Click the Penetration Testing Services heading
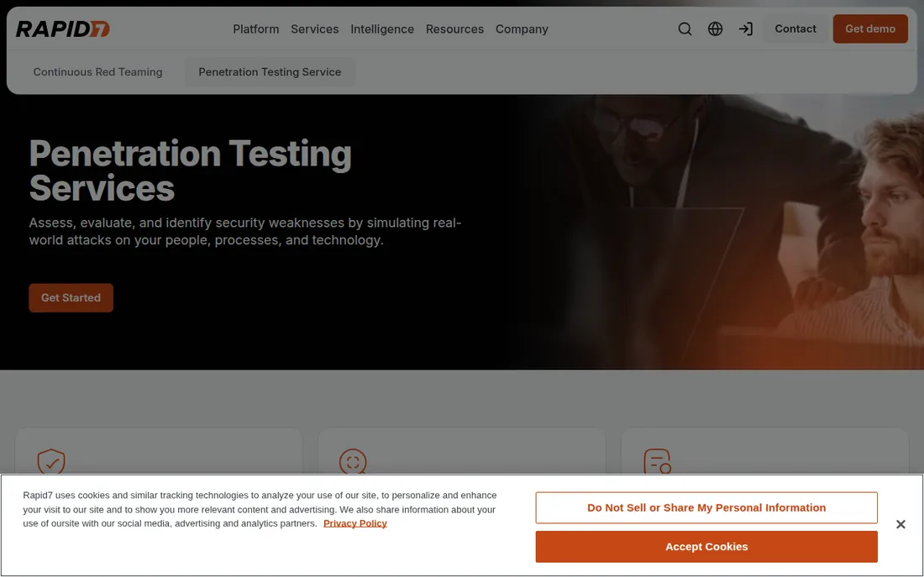924x577 pixels. [x=191, y=170]
